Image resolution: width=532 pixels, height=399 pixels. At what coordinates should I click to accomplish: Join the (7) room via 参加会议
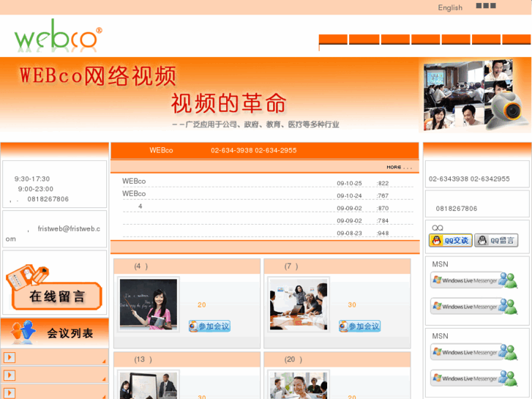(359, 326)
